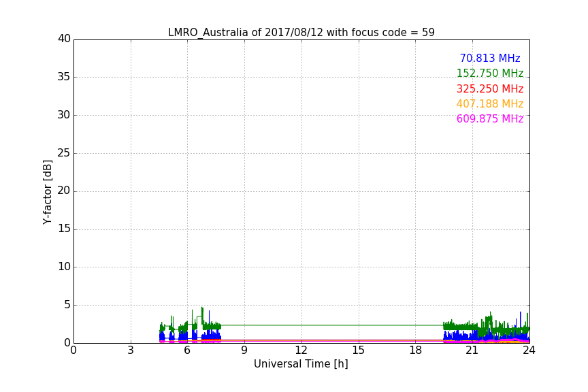Viewport: 588px width, 392px height.
Task: Click the x-axis tick value 12
Action: pyautogui.click(x=301, y=350)
